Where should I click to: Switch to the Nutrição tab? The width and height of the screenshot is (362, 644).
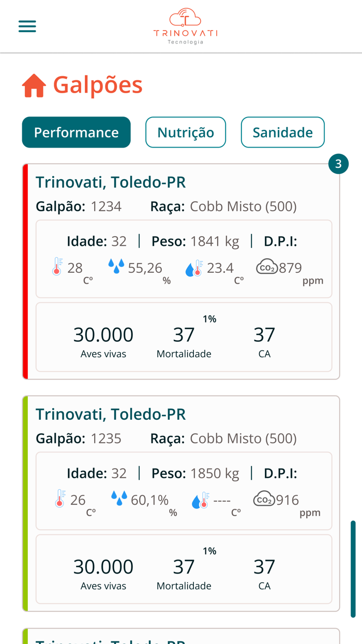[186, 132]
